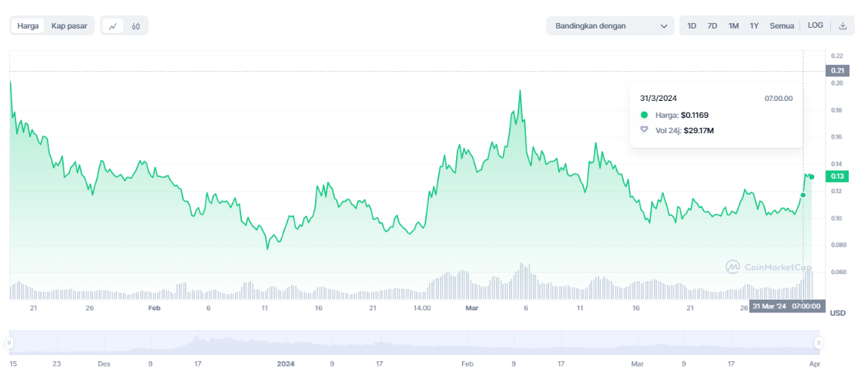Image resolution: width=868 pixels, height=382 pixels.
Task: Click the left range slider handle
Action: [x=10, y=342]
